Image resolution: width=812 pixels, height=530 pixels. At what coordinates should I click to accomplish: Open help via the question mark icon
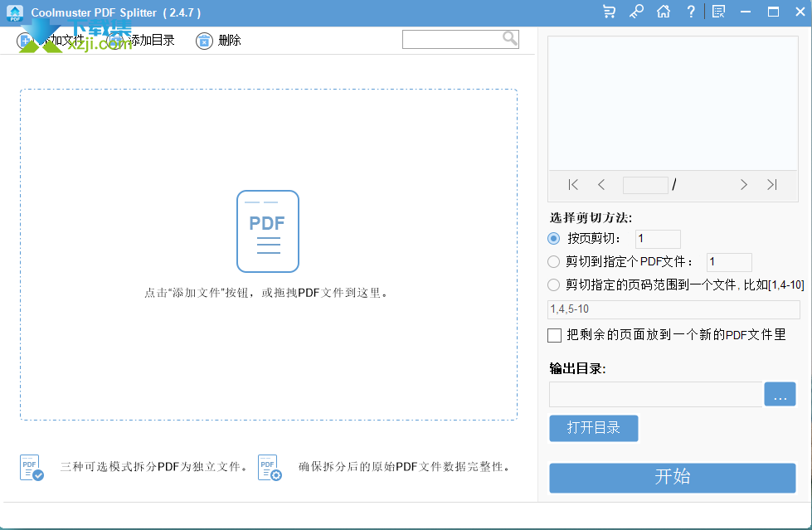point(691,12)
